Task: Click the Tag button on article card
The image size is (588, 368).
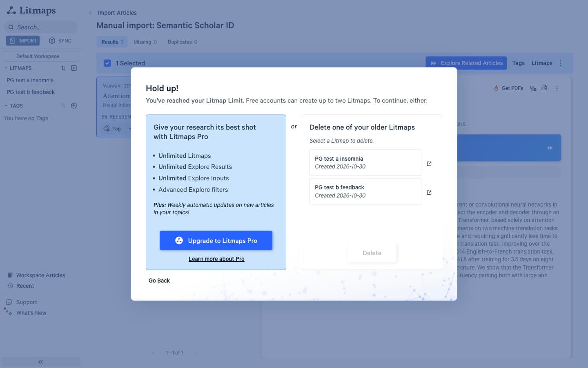Action: click(x=112, y=129)
